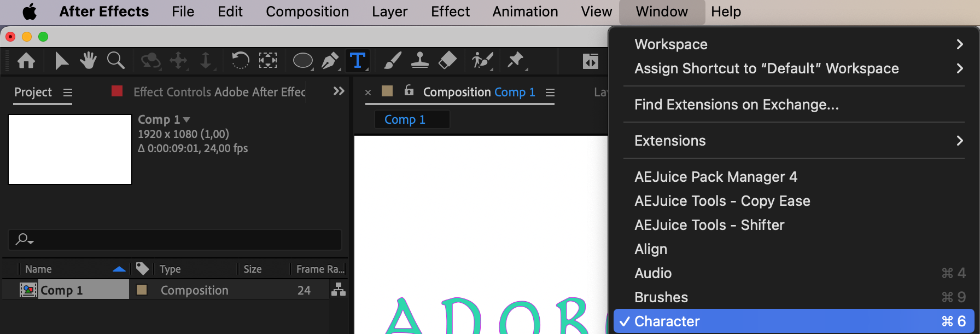Select the Composition Comp 1 panel tab
980x334 pixels.
tap(479, 92)
